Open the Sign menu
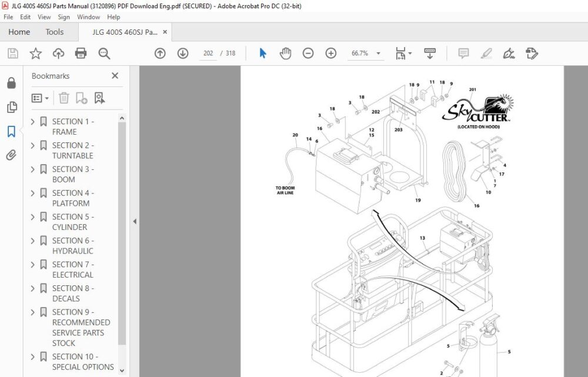Image resolution: width=588 pixels, height=377 pixels. tap(64, 17)
